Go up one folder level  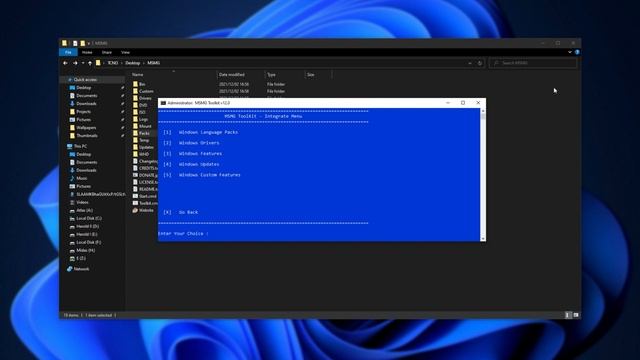tap(90, 63)
